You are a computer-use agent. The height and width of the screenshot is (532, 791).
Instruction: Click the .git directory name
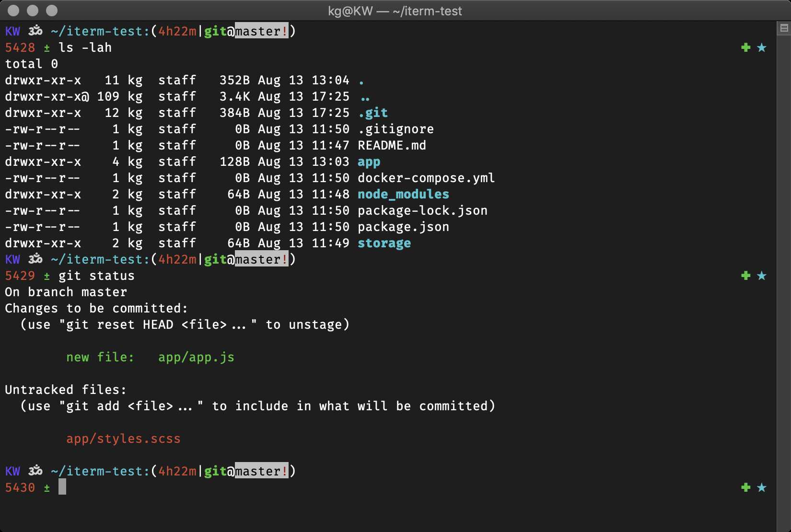click(x=373, y=113)
